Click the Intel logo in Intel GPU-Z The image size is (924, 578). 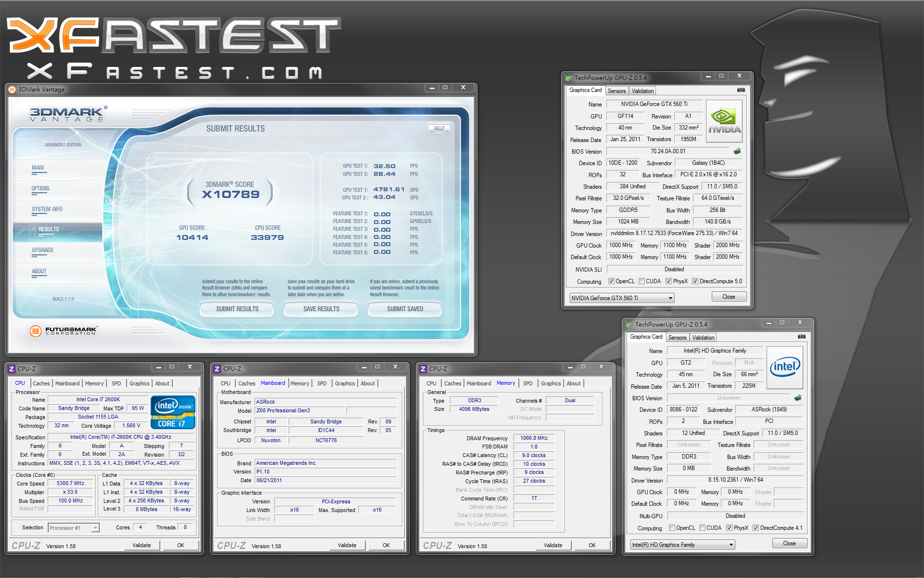(784, 368)
